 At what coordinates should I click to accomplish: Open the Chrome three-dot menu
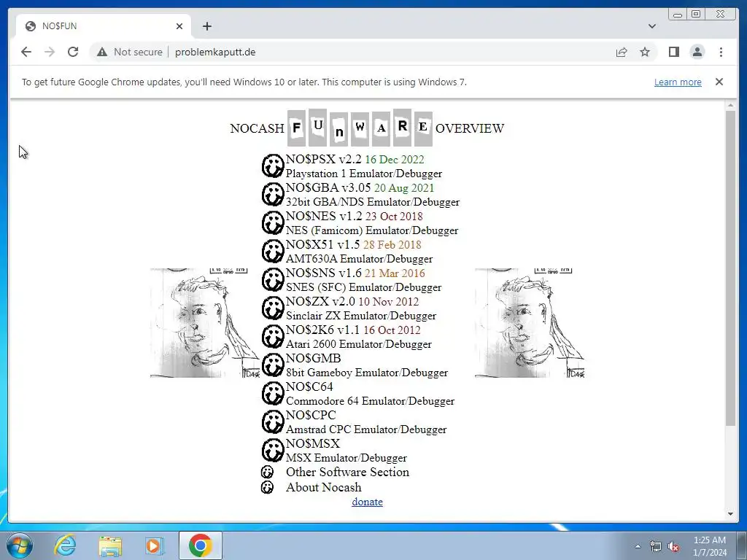pos(721,52)
